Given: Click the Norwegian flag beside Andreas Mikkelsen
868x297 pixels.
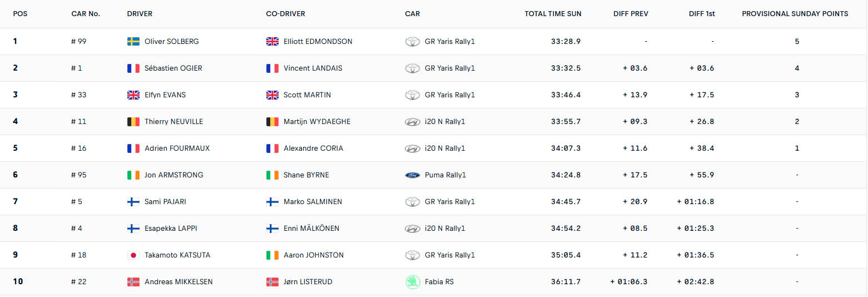Looking at the screenshot, I should [133, 282].
